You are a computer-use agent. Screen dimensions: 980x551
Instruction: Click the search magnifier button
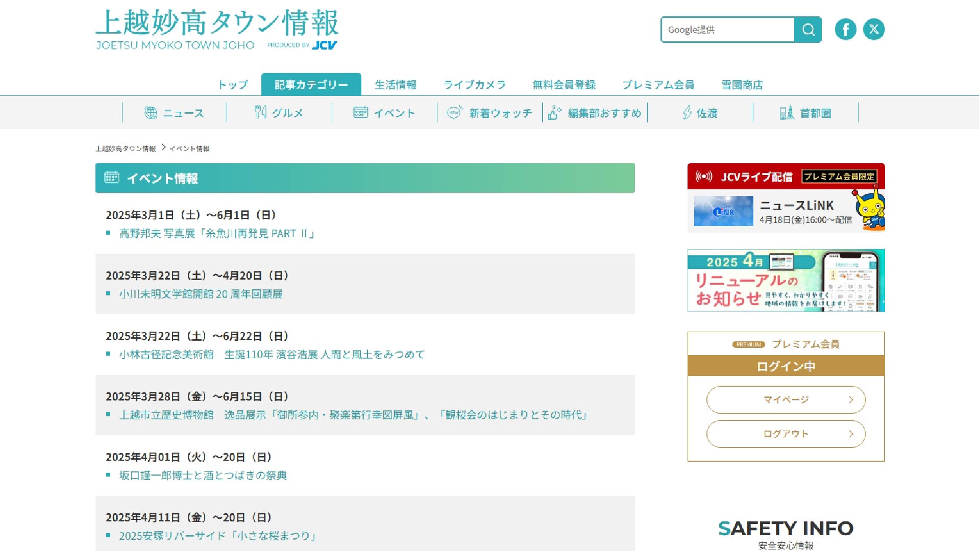(808, 30)
